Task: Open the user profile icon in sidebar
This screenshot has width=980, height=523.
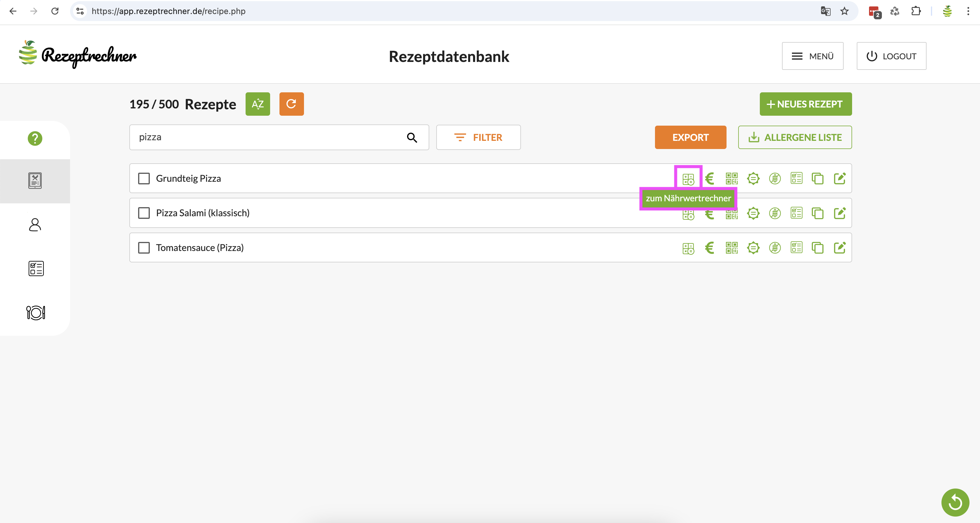Action: [35, 225]
